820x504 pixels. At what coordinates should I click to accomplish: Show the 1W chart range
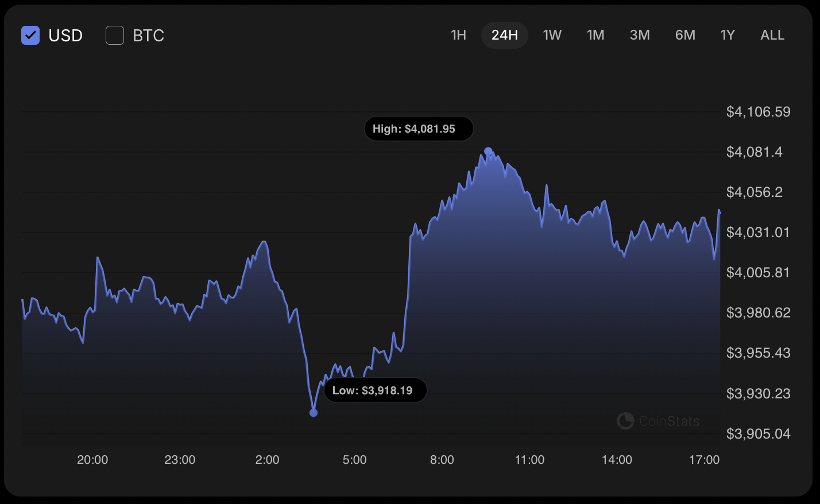click(552, 35)
